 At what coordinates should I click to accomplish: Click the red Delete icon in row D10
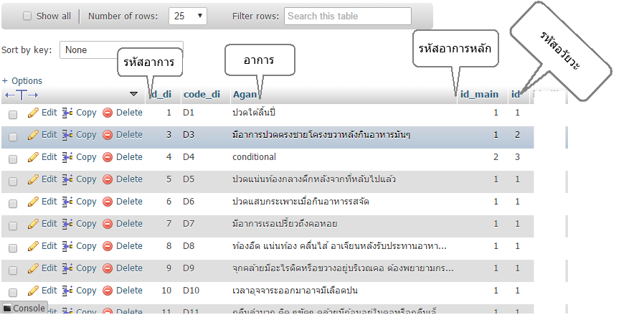click(108, 290)
